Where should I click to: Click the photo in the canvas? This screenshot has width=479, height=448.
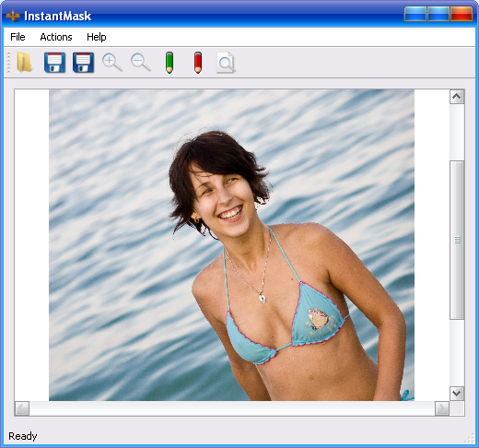click(231, 245)
